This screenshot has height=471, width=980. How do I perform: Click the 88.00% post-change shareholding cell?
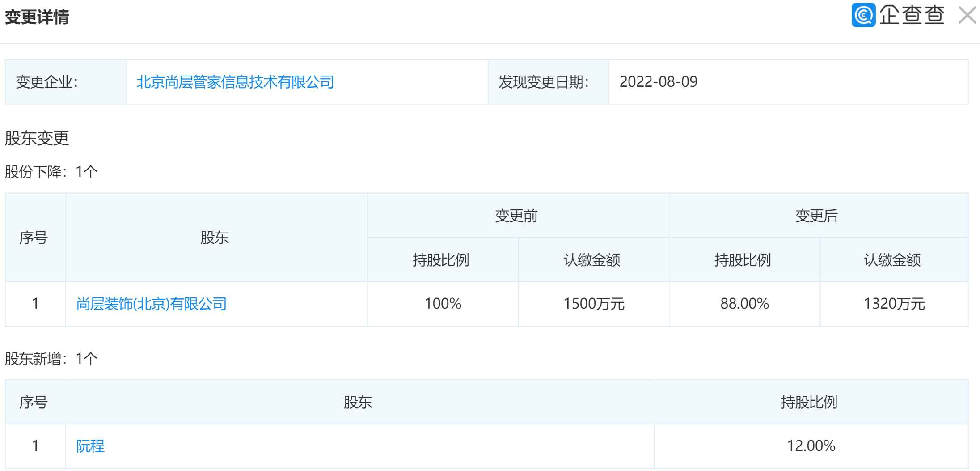click(744, 304)
